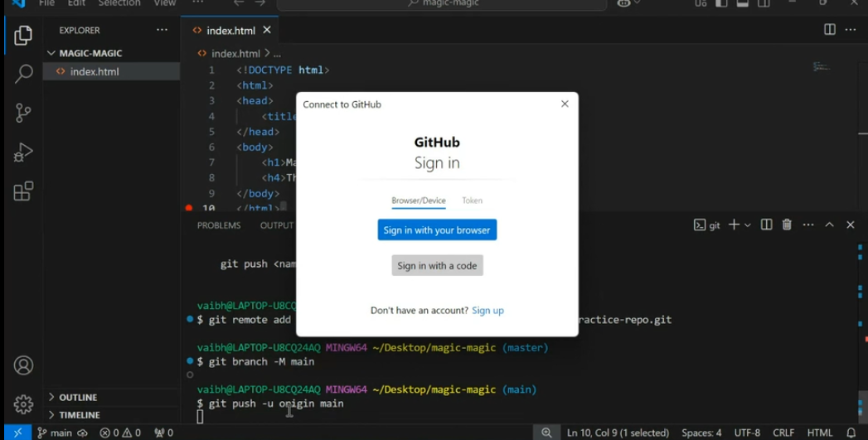
Task: Expand the TIMELINE section
Action: coord(80,415)
